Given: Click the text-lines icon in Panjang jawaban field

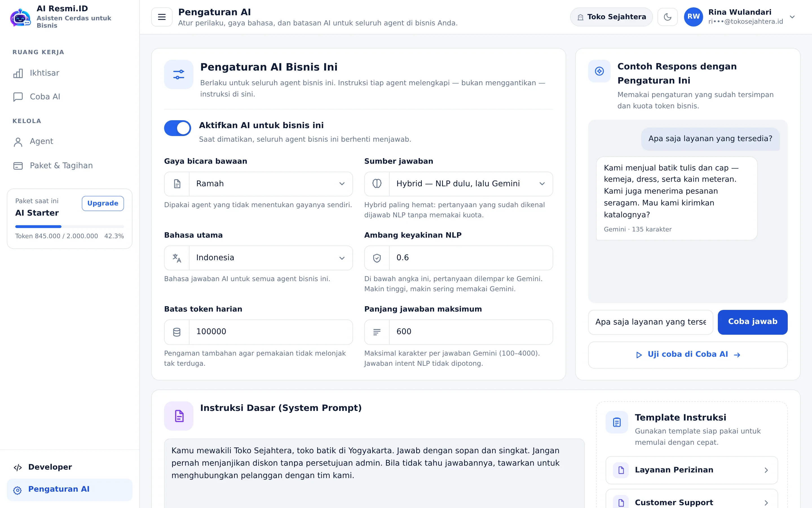Looking at the screenshot, I should click(x=377, y=332).
